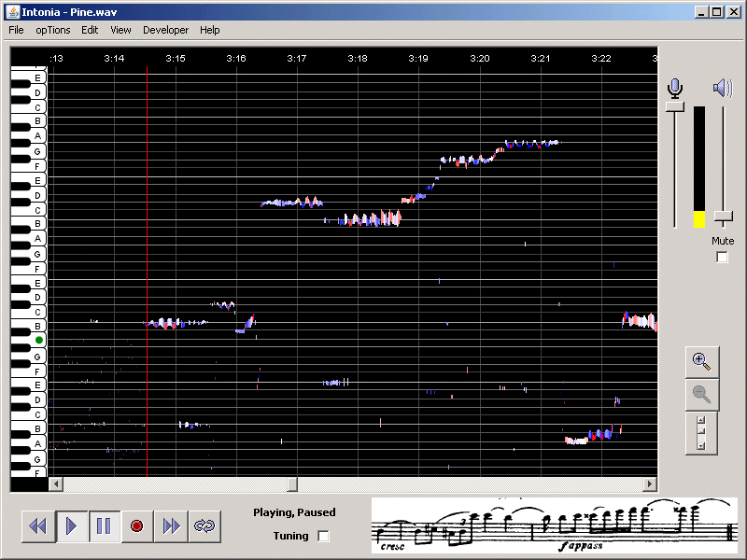Zoom in with the magnifier plus button
The height and width of the screenshot is (560, 747).
point(702,362)
